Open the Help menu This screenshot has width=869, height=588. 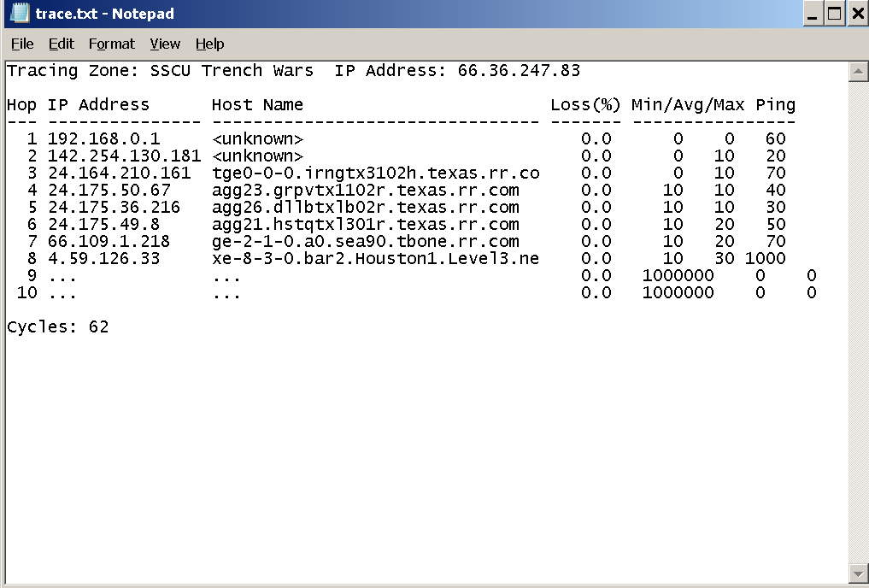(x=209, y=44)
